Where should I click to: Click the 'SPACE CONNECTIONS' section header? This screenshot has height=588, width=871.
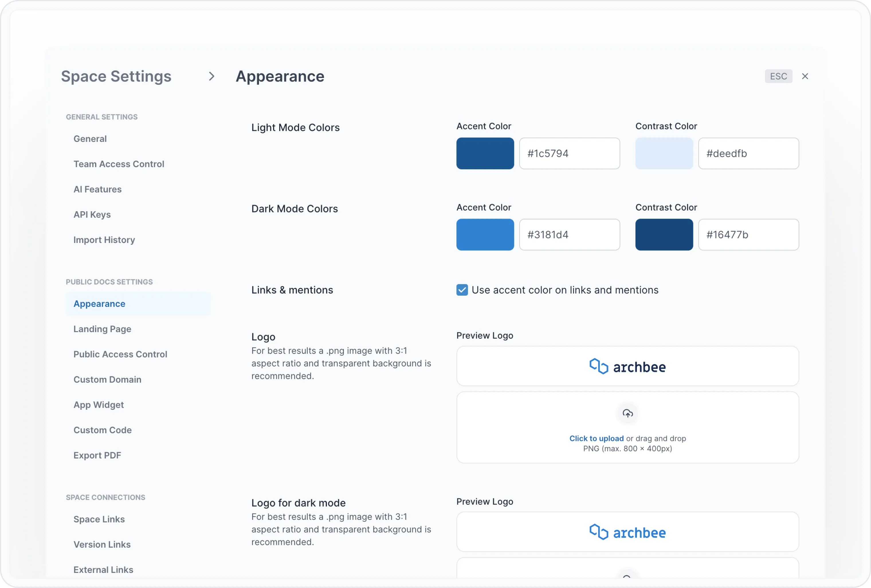point(105,497)
